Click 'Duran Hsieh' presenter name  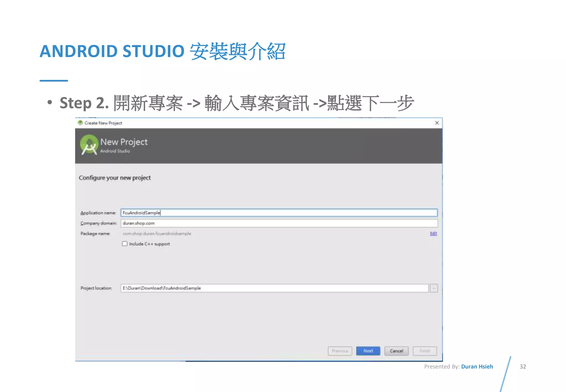pyautogui.click(x=477, y=367)
